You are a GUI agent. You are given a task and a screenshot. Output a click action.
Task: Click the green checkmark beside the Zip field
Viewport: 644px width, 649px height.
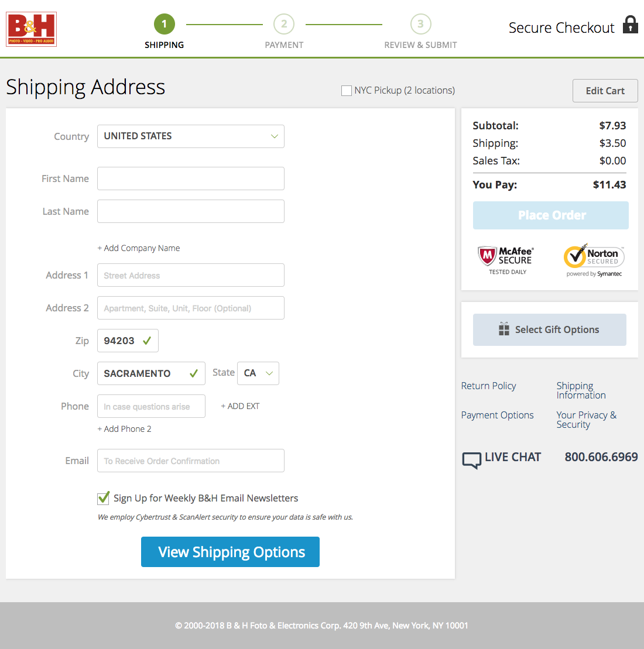146,340
